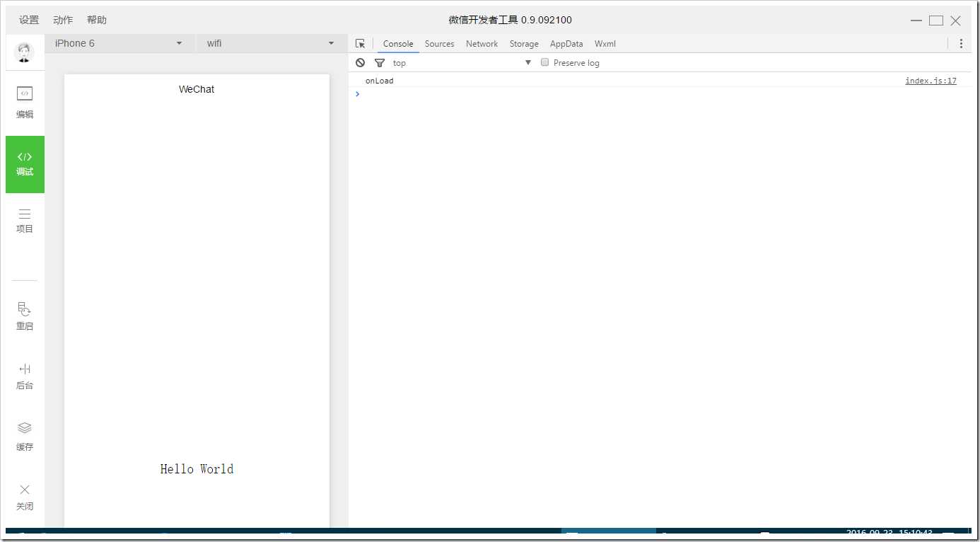Open the index.js:17 source link

[x=931, y=81]
